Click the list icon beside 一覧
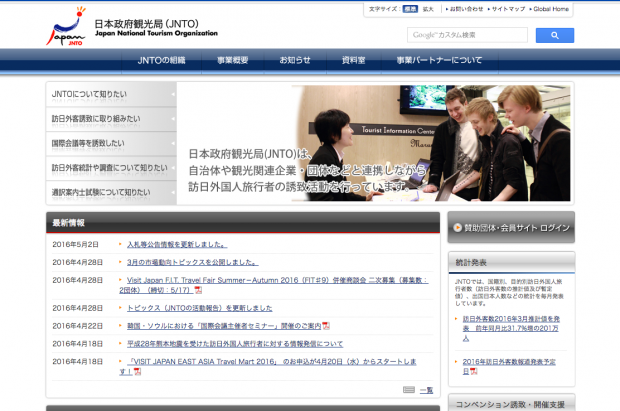 click(x=408, y=390)
